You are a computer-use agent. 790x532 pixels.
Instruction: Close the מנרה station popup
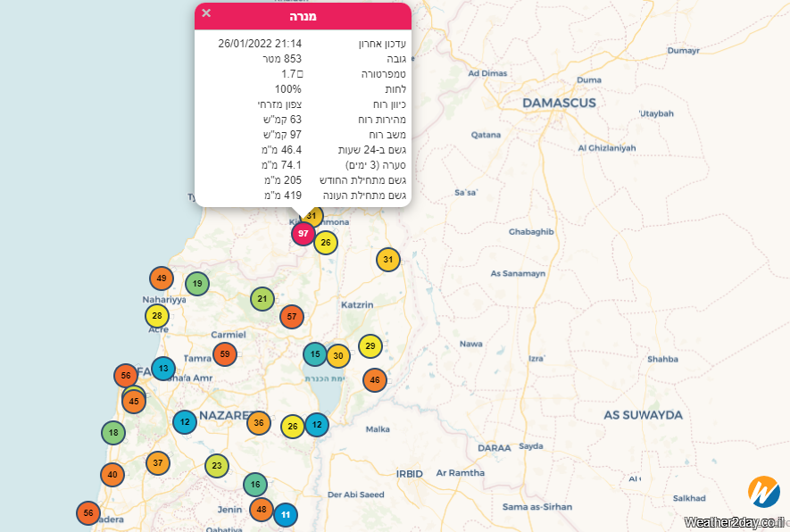(x=206, y=13)
